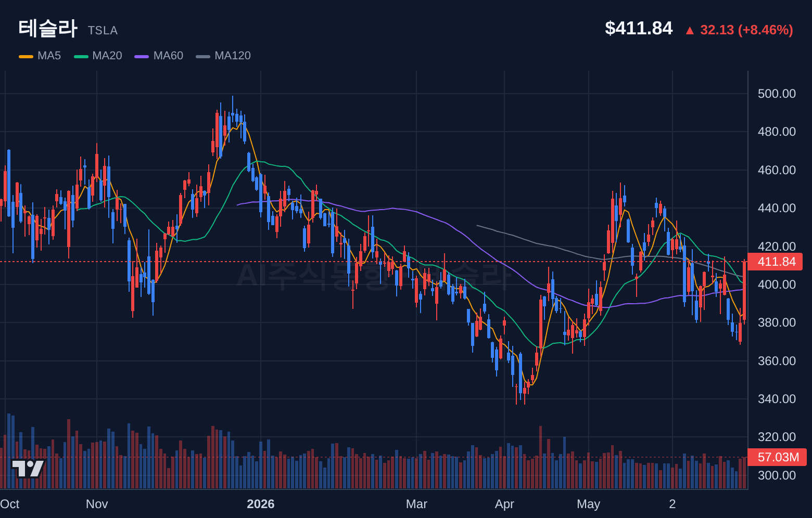
Task: Click the red 411.84 price axis tag
Action: click(x=775, y=262)
